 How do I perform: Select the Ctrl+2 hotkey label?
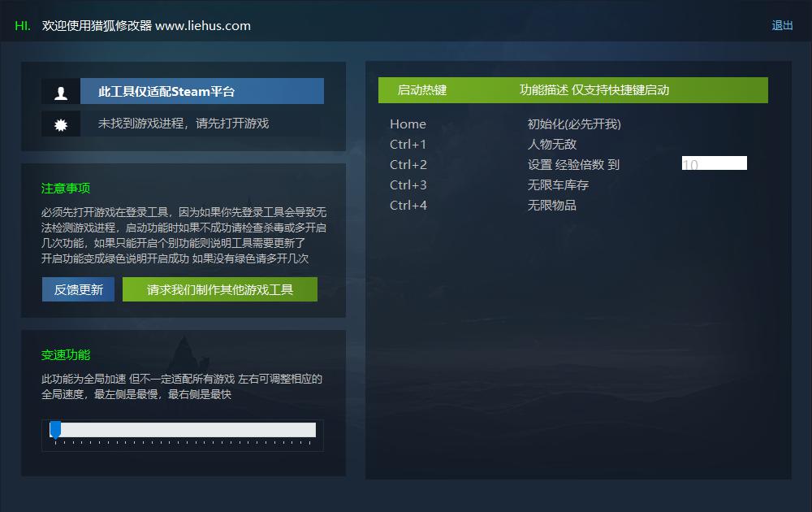[x=408, y=165]
